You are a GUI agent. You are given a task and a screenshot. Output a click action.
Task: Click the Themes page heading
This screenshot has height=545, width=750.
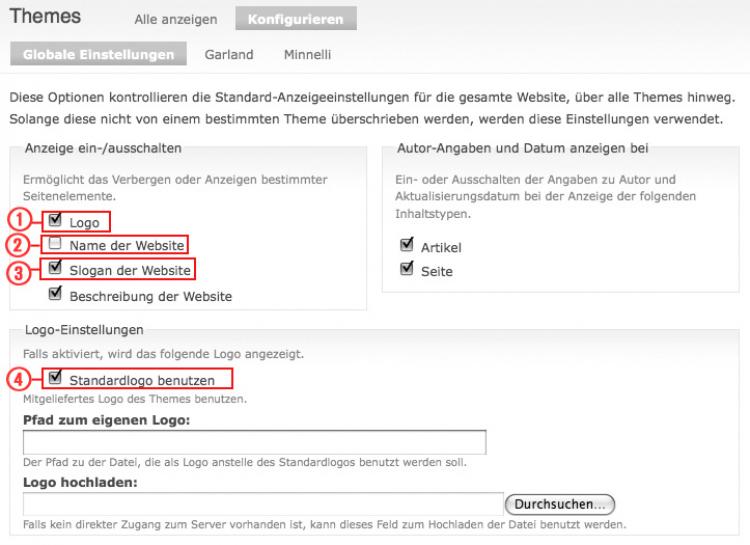click(x=45, y=17)
